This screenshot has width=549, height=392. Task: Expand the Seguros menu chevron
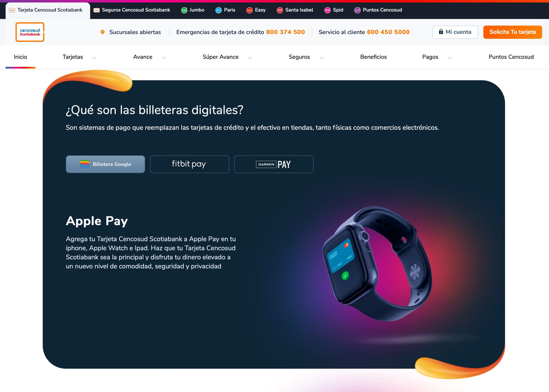321,57
